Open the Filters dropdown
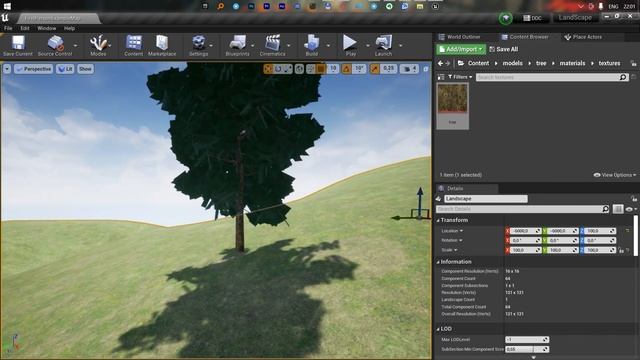Viewport: 640px width, 360px height. click(x=460, y=77)
